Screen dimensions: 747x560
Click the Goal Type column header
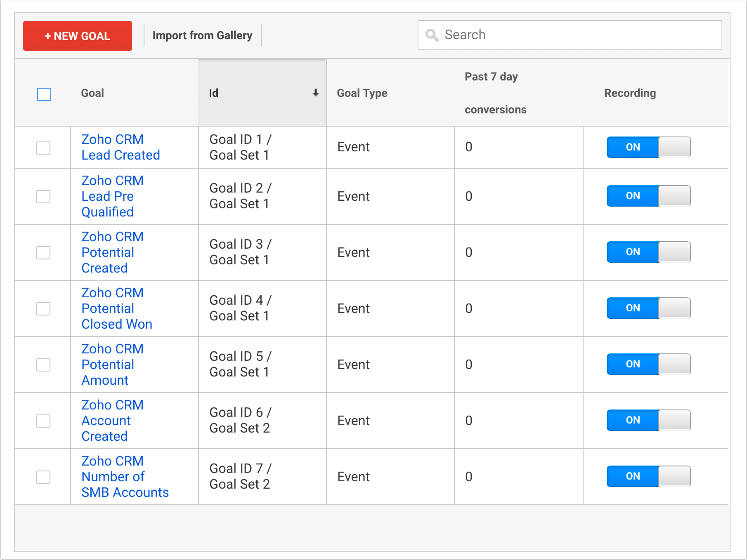(x=362, y=93)
